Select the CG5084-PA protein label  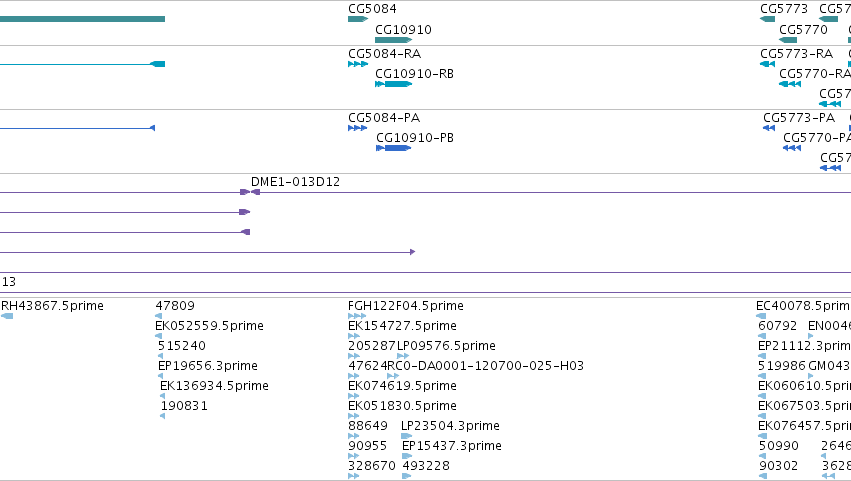[384, 117]
